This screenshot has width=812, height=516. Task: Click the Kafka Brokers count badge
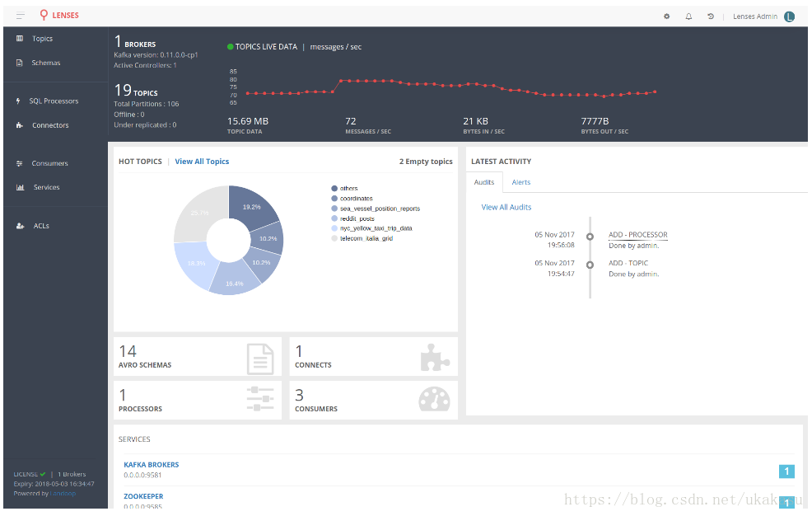tap(786, 471)
